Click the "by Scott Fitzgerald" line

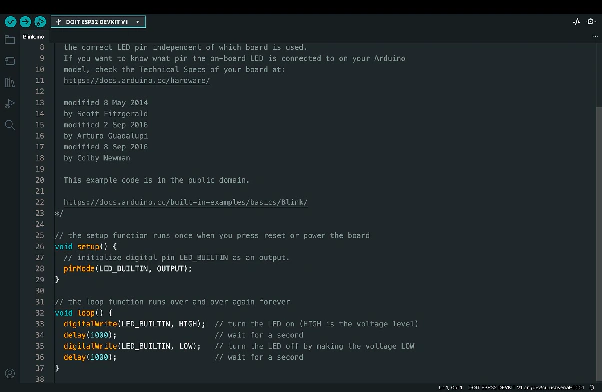coord(106,114)
